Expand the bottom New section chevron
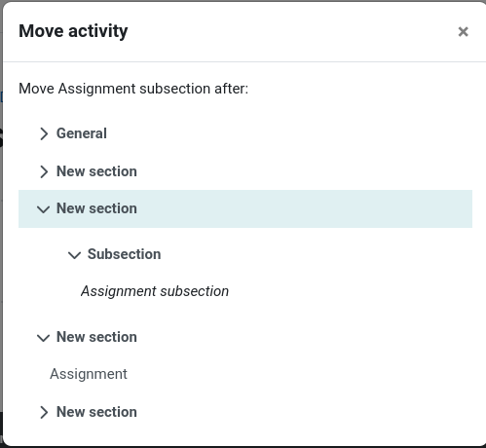The height and width of the screenshot is (448, 486). click(x=44, y=412)
